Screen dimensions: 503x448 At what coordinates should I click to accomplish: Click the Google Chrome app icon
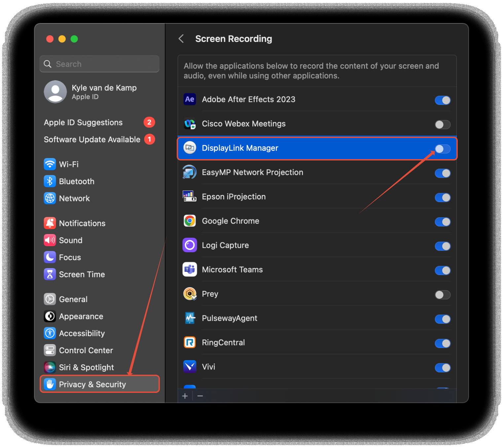click(x=190, y=221)
